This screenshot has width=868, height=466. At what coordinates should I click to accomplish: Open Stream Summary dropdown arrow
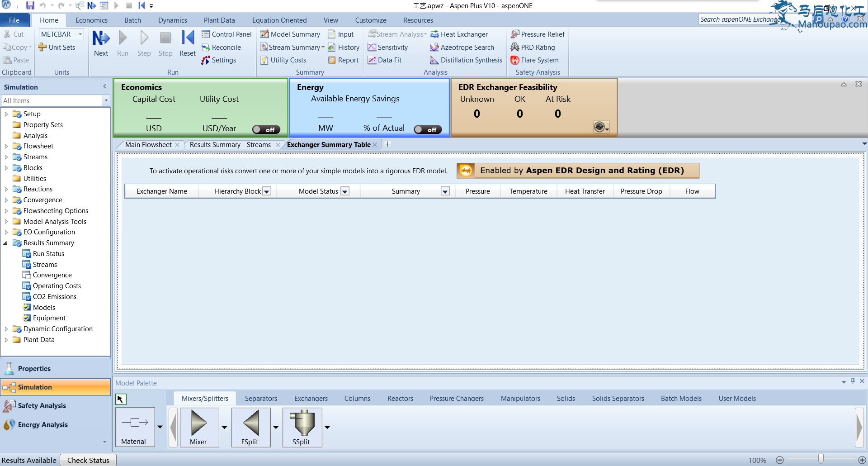(323, 48)
